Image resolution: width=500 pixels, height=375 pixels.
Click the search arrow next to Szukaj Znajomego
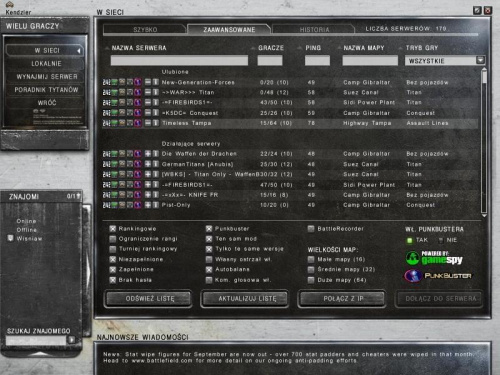71,340
